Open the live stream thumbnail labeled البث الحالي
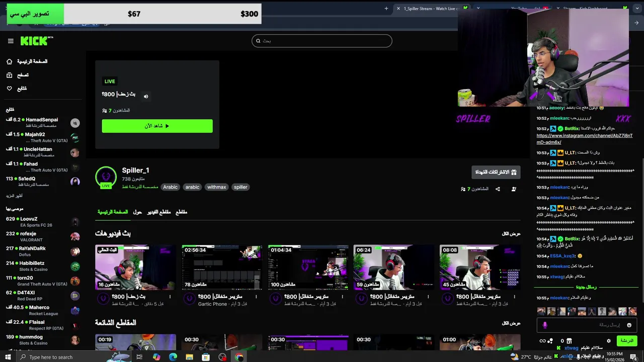644x362 pixels. click(135, 267)
